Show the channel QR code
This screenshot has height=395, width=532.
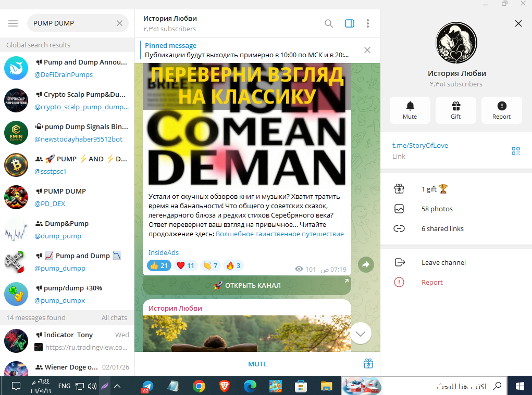[x=515, y=151]
